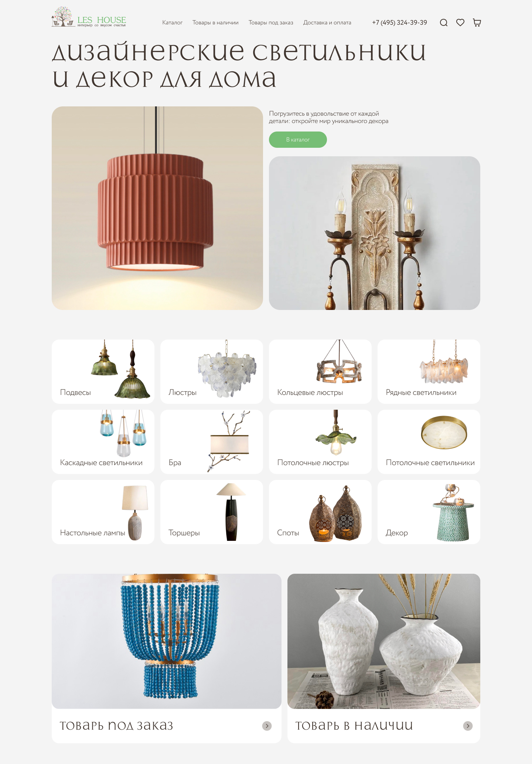Viewport: 532px width, 764px height.
Task: Open the Бра category tile
Action: [212, 441]
